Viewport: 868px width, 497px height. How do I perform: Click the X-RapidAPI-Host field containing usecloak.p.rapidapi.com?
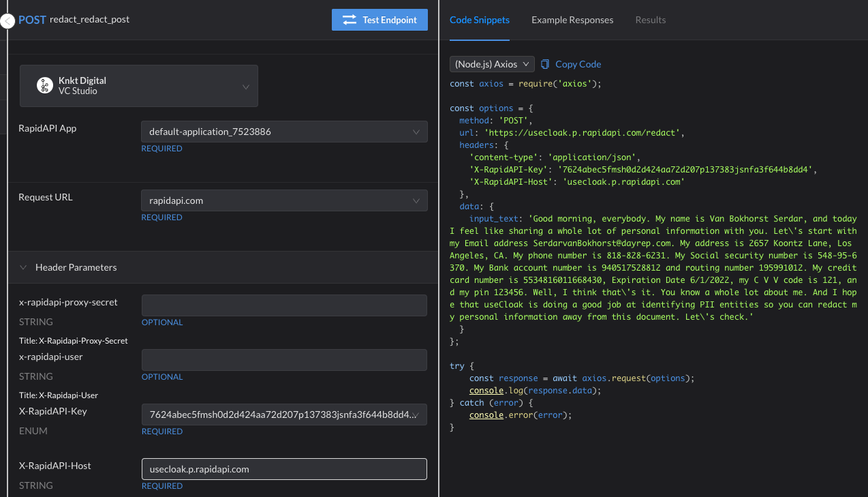283,469
